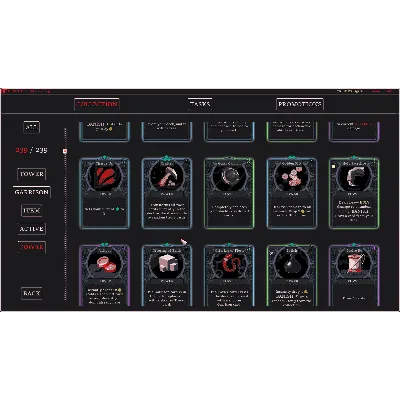Open the Collection tab
Screen dimensions: 400x400
coord(97,104)
